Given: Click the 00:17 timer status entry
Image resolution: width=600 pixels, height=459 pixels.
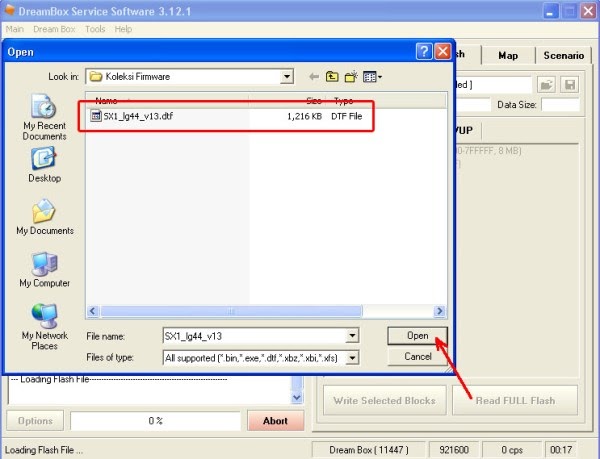Looking at the screenshot, I should click(x=561, y=450).
